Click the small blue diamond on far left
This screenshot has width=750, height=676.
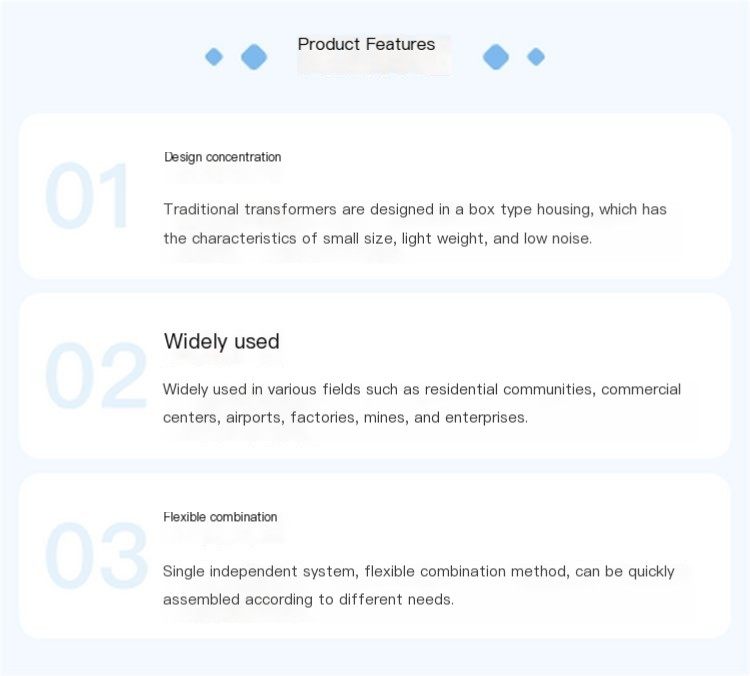point(214,57)
